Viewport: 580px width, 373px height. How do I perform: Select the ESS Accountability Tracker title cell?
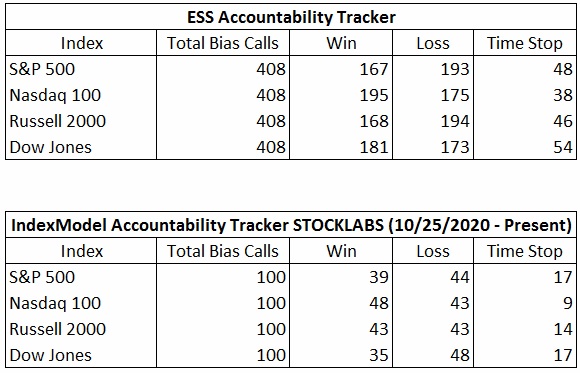pos(291,17)
